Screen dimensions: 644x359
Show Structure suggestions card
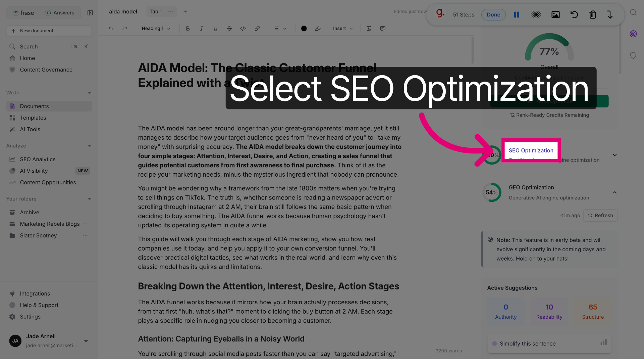[593, 311]
